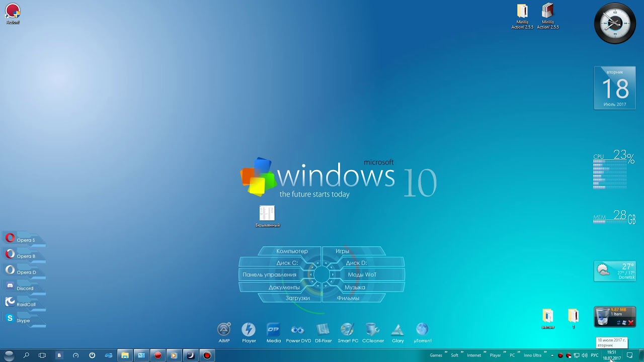Click the power icon on taskbar
Screen dimensions: 644x362
click(x=92, y=355)
